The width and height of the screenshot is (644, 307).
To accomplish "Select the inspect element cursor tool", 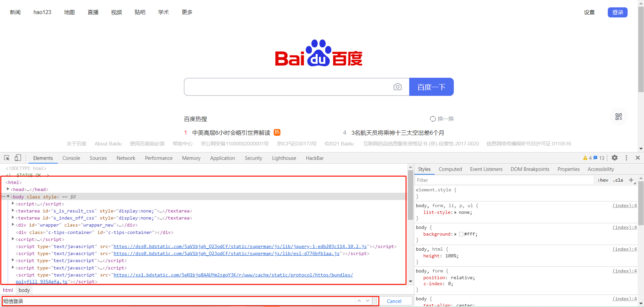I will pos(6,158).
